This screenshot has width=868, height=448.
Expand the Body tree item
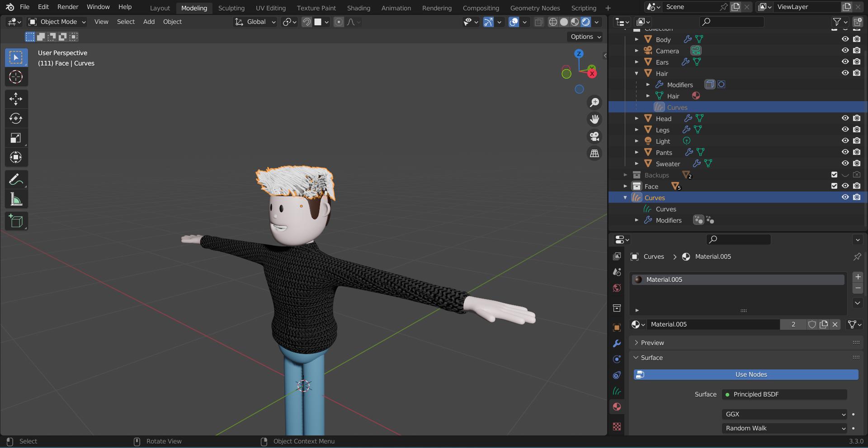pos(637,39)
